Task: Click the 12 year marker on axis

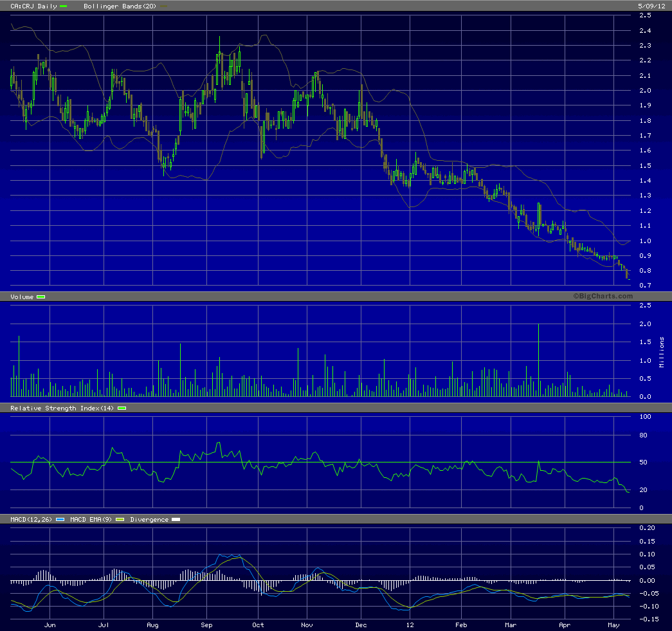Action: (x=410, y=625)
